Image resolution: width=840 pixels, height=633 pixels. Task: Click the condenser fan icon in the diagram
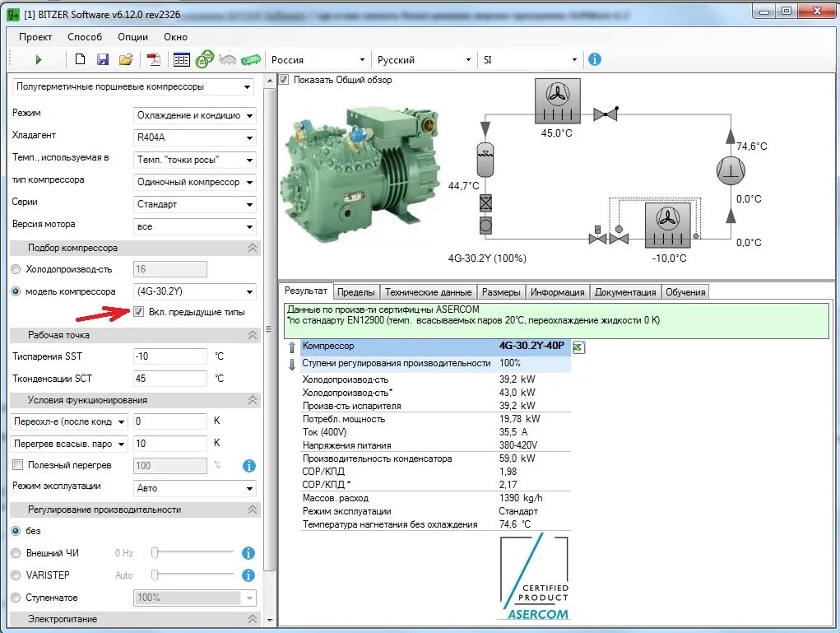coord(558,101)
